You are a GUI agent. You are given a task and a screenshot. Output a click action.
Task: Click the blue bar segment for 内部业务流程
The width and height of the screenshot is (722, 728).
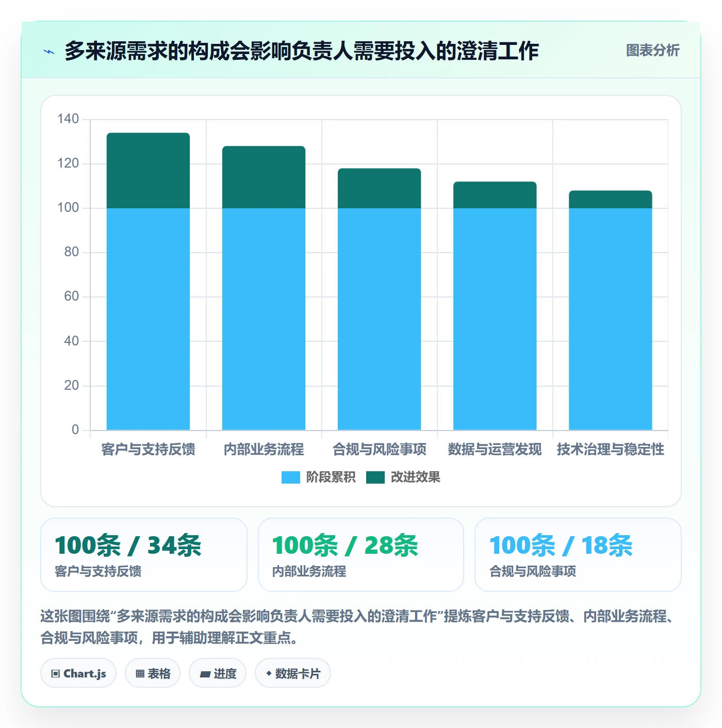point(264,319)
